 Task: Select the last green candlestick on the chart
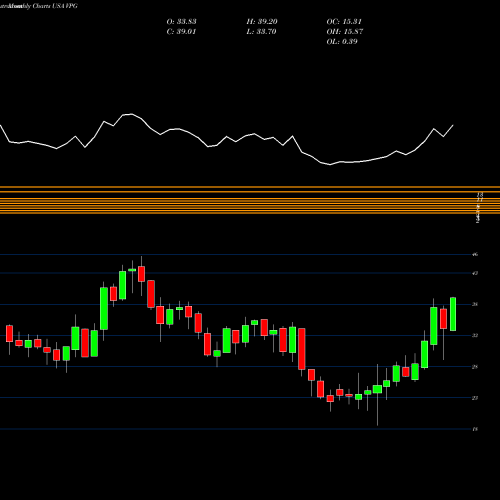coord(453,314)
